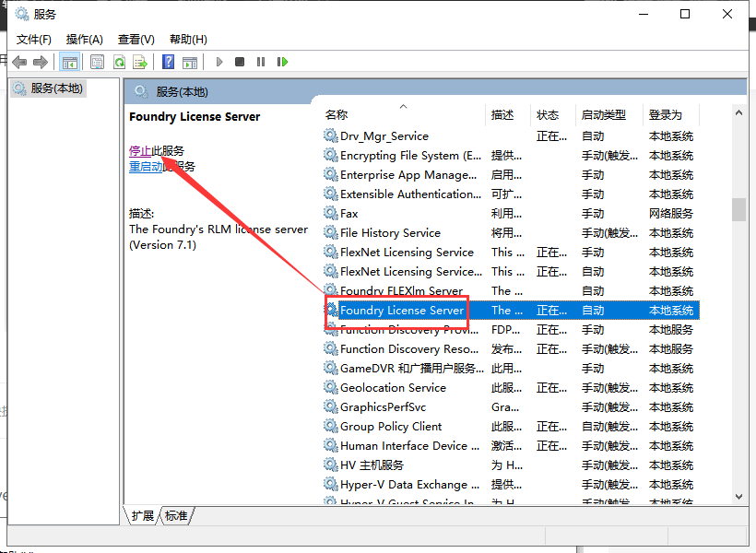Screen dimensions: 756x553
Task: Click gear icon beside HV 主机服务
Action: 330,465
